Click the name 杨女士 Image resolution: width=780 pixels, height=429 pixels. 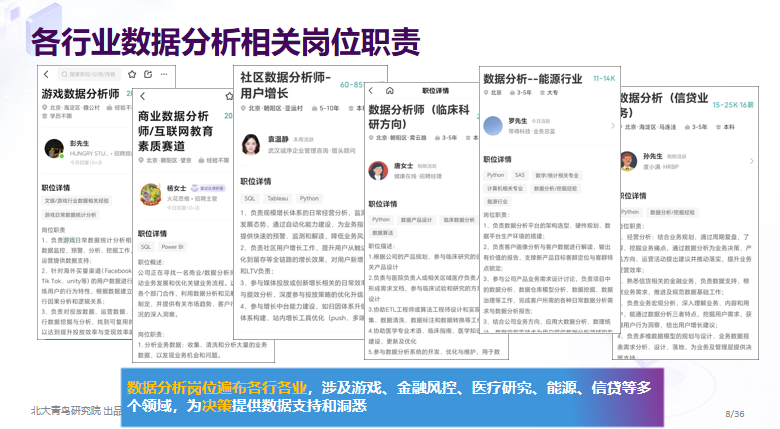click(x=177, y=188)
